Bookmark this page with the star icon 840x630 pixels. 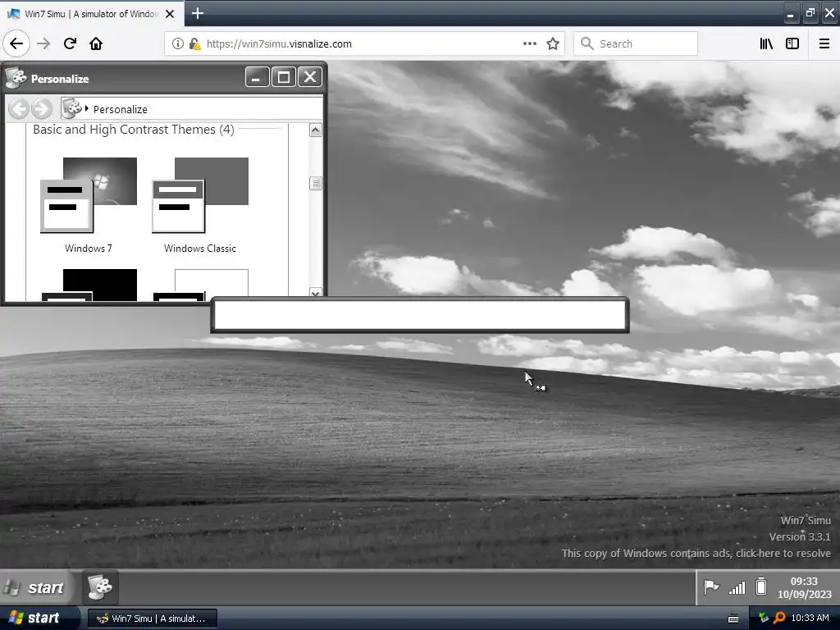click(553, 43)
